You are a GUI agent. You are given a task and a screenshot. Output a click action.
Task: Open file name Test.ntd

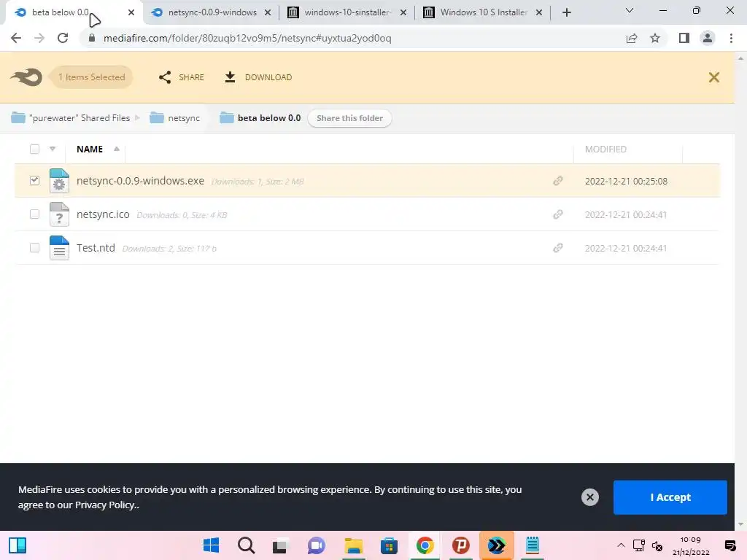point(96,248)
